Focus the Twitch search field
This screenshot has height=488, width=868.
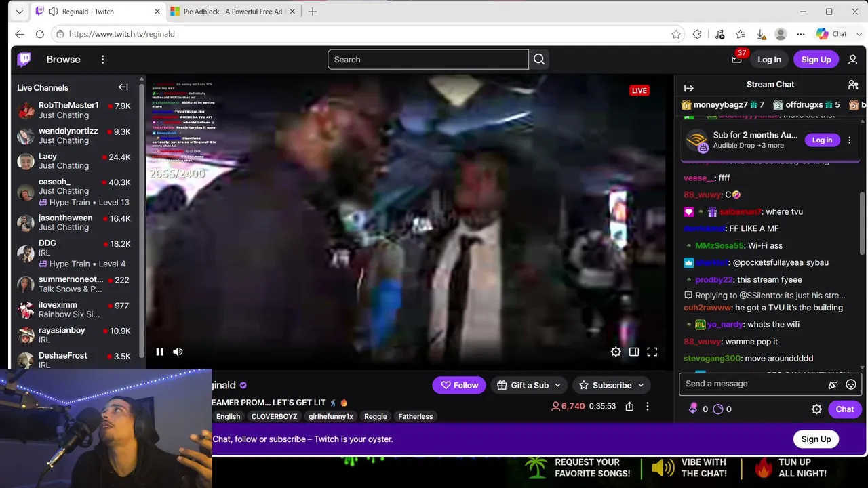(x=428, y=60)
